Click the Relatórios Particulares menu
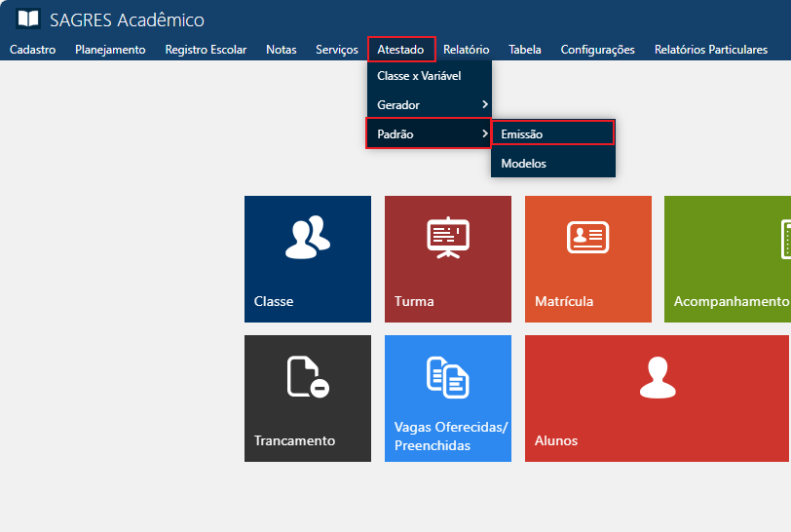Viewport: 791px width, 532px height. click(710, 50)
